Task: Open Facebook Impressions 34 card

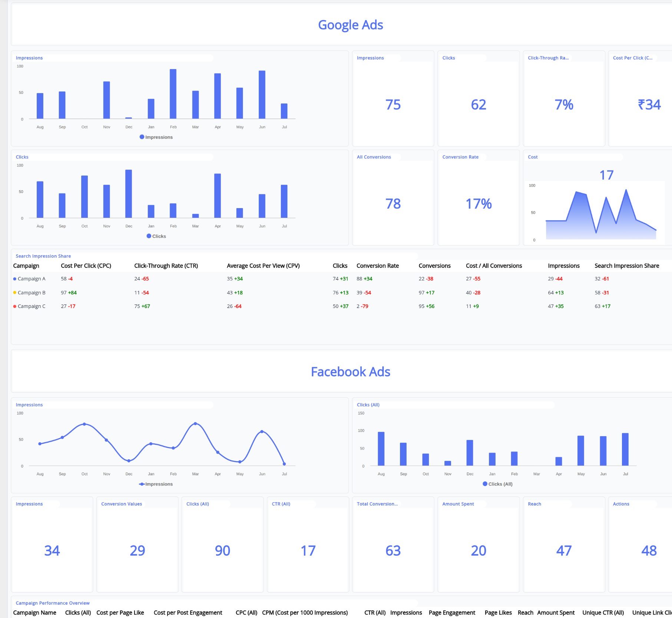Action: pyautogui.click(x=52, y=545)
